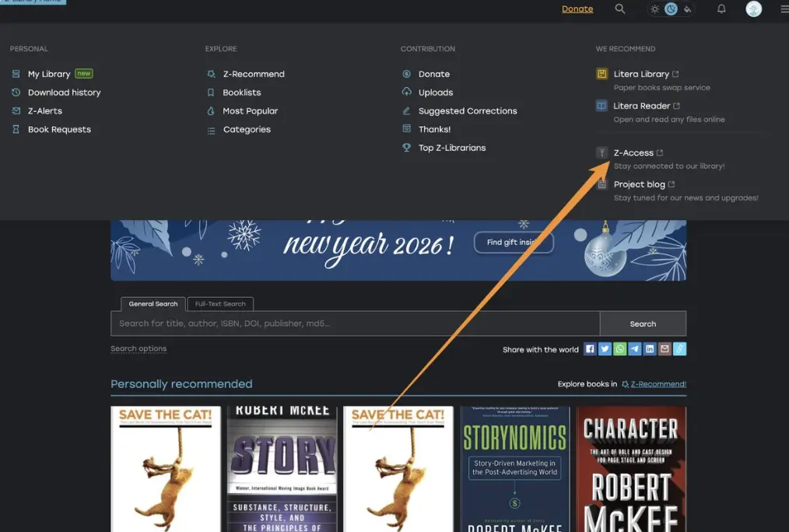Select the dark theme moon toggle
This screenshot has height=532, width=789.
coord(671,9)
